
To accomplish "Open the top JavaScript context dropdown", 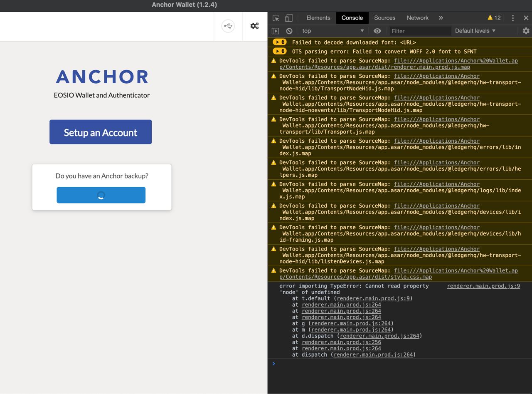I will (x=333, y=31).
